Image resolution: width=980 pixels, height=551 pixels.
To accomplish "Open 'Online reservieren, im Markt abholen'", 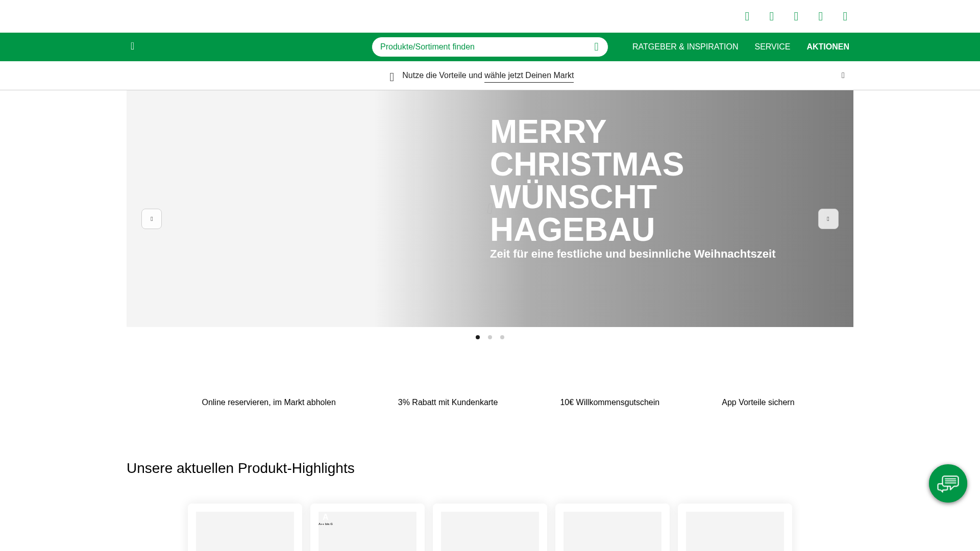I will point(268,403).
